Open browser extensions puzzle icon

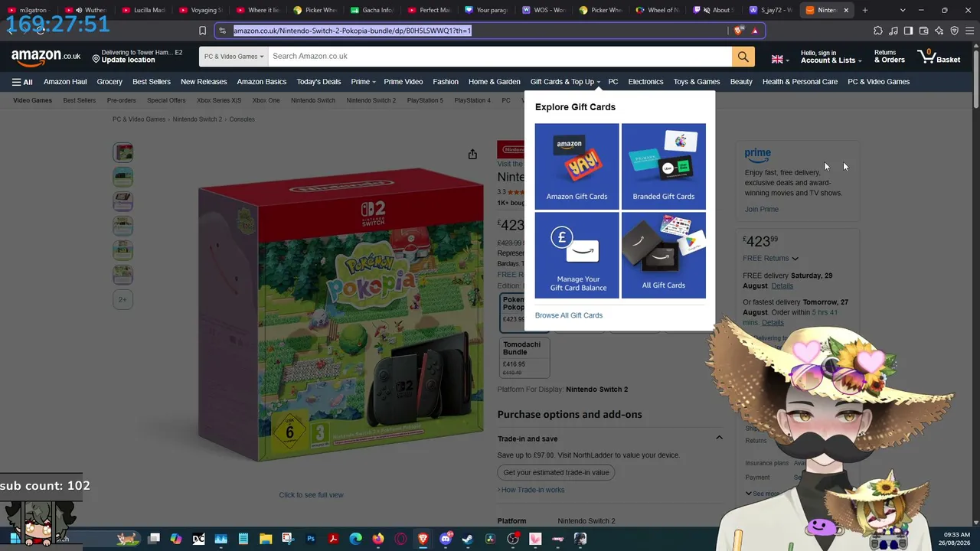pos(878,31)
